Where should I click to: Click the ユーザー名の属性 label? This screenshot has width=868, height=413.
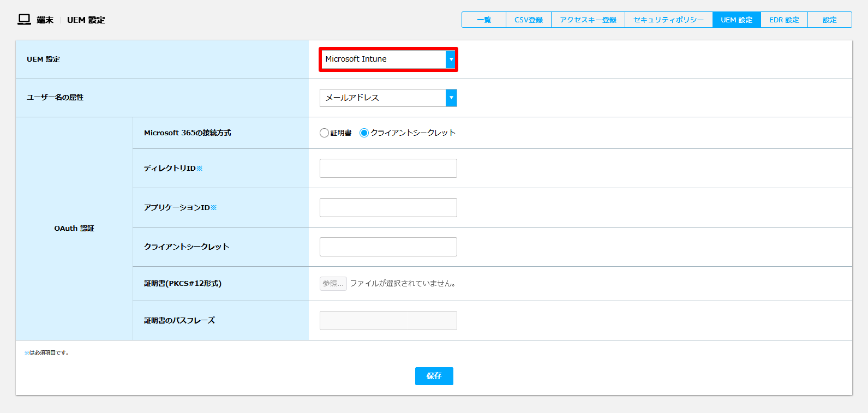(55, 97)
